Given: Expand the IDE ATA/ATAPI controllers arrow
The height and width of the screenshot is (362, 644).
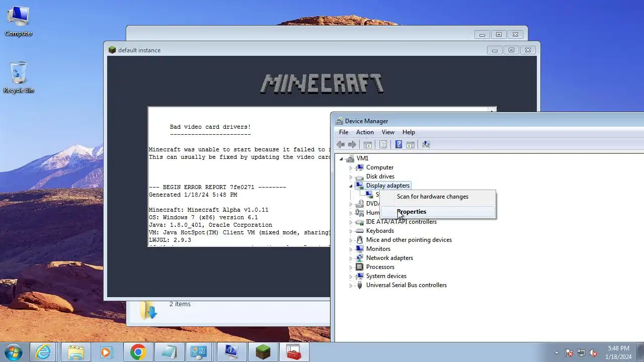Looking at the screenshot, I should [351, 222].
